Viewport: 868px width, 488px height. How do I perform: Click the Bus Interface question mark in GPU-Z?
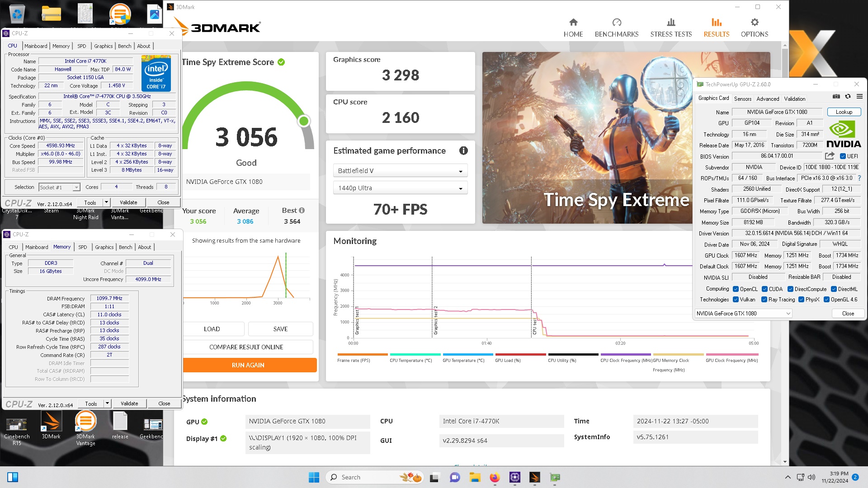pos(859,178)
